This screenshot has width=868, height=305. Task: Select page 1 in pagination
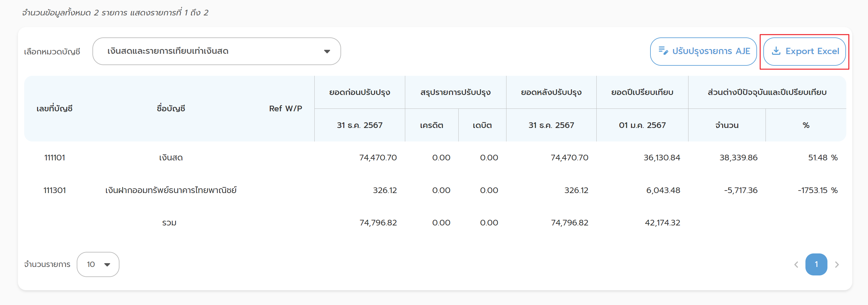(x=816, y=264)
